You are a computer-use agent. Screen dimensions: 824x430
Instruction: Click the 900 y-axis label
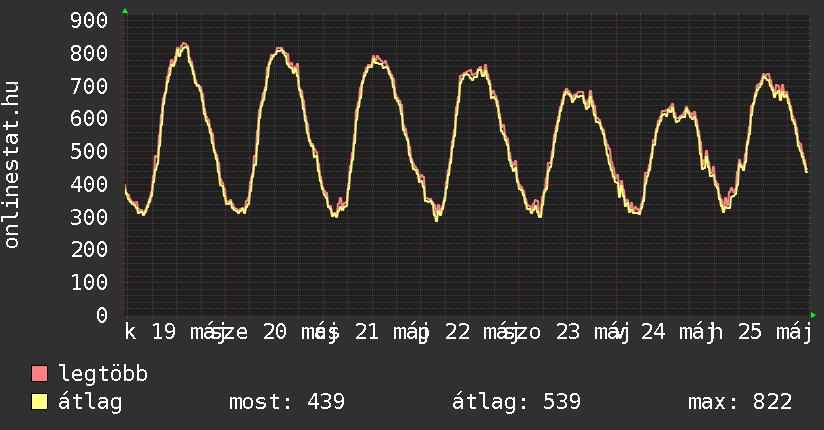tap(89, 21)
